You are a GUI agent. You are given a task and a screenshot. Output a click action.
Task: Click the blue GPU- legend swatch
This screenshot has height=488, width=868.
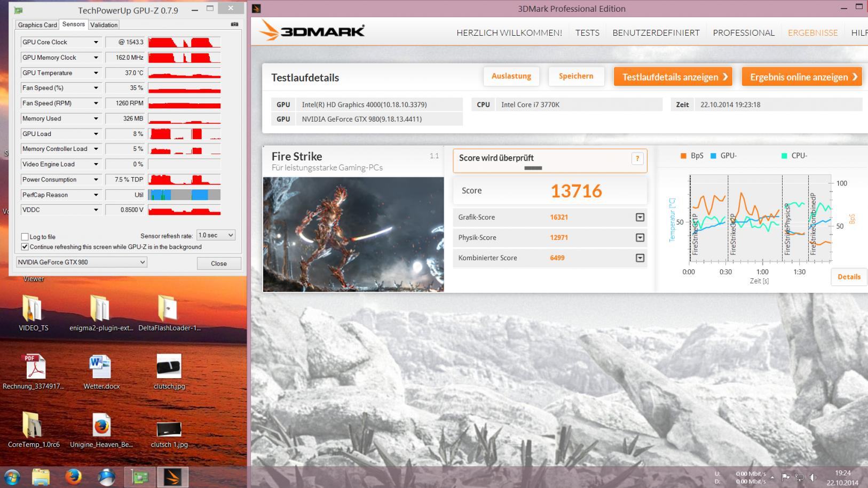coord(713,156)
